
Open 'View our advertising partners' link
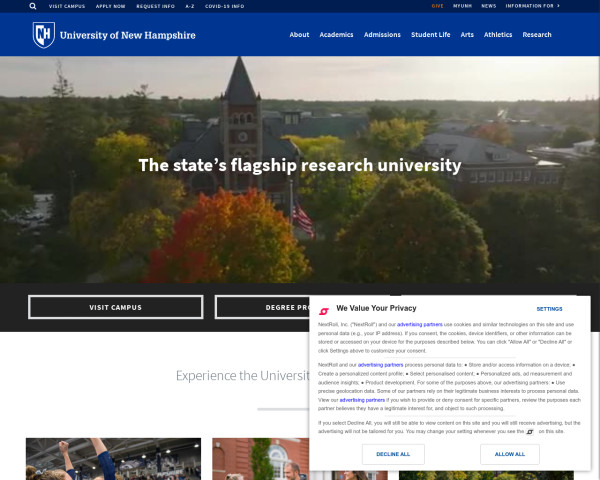click(362, 400)
